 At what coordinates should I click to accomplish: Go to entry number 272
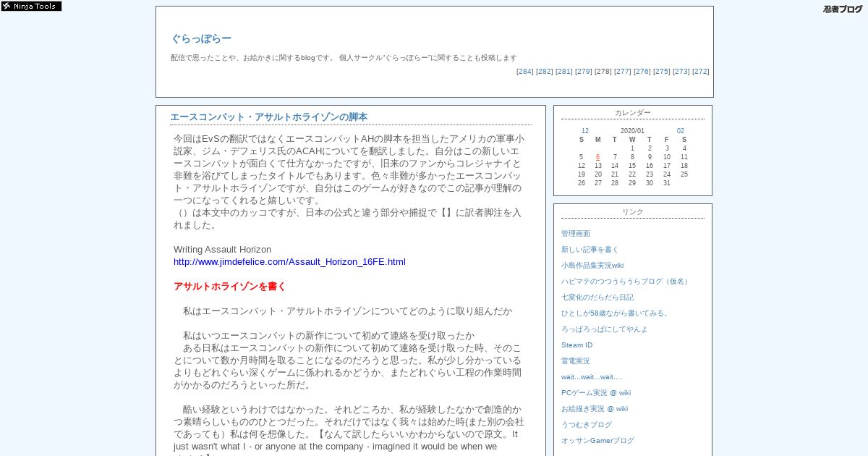tap(701, 72)
